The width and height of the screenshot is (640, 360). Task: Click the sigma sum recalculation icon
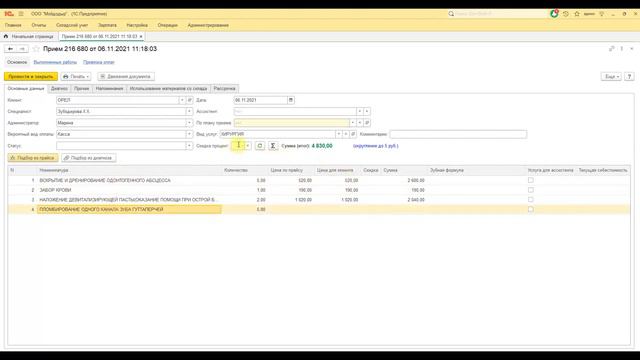point(273,146)
